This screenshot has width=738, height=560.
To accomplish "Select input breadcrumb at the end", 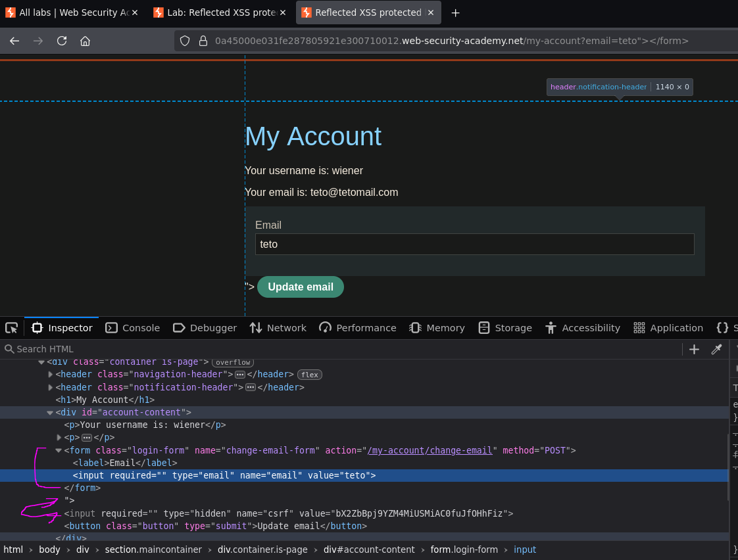I will [525, 549].
